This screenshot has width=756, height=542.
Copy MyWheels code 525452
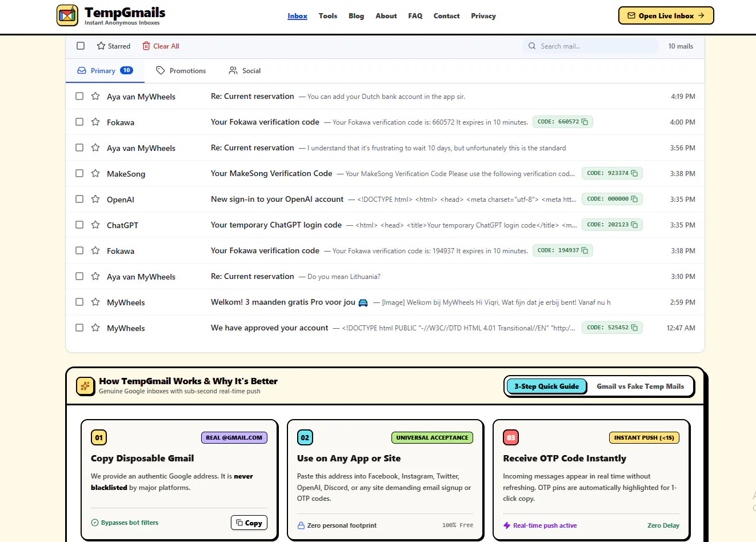(634, 328)
